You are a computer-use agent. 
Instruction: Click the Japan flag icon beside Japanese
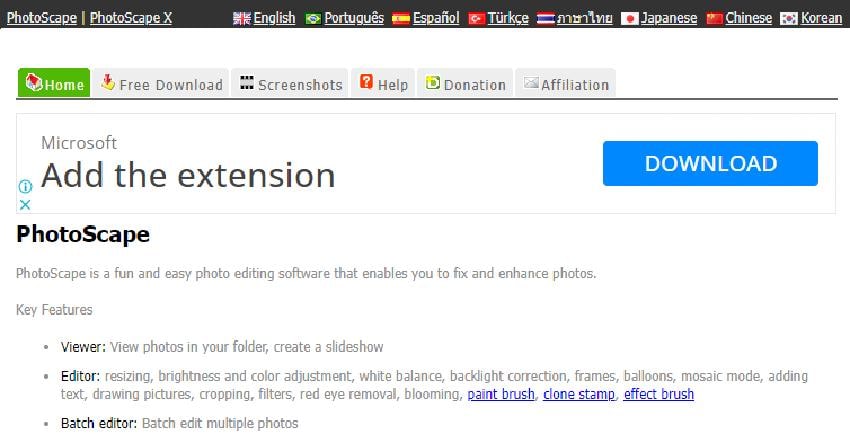(x=629, y=19)
